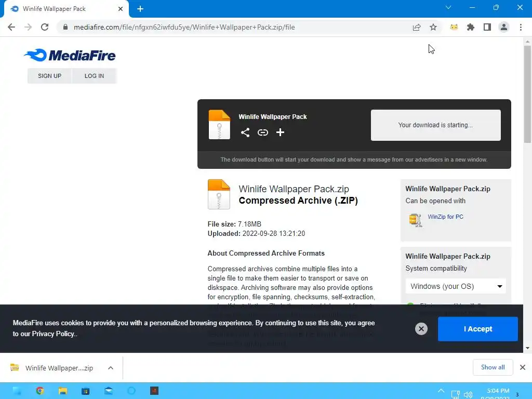Open Chrome three-dot menu
The width and height of the screenshot is (532, 399).
pos(521,27)
